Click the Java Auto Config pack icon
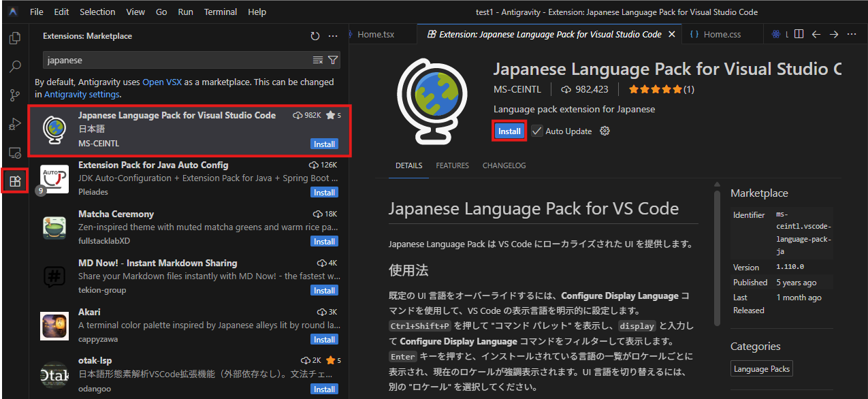868x399 pixels. 54,178
